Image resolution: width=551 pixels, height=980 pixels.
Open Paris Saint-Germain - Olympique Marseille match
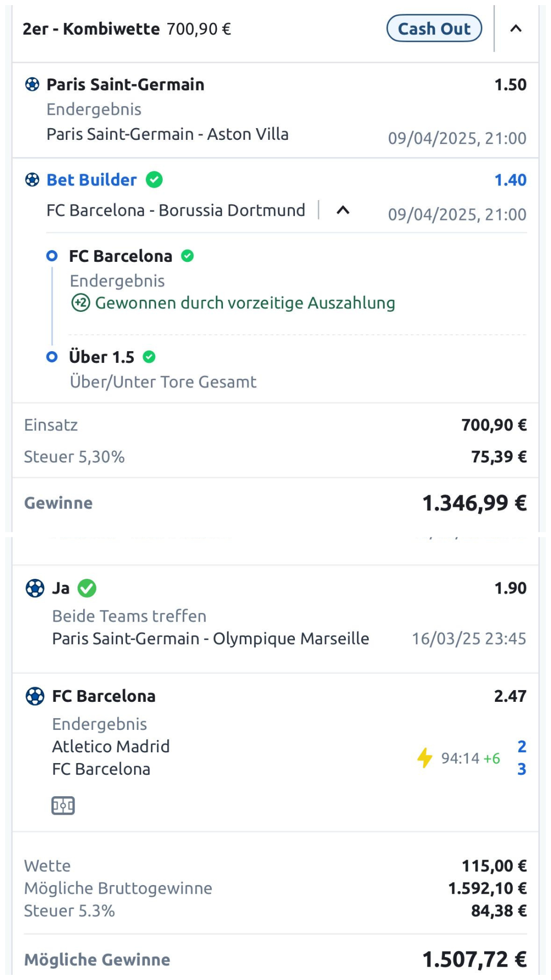(x=211, y=639)
